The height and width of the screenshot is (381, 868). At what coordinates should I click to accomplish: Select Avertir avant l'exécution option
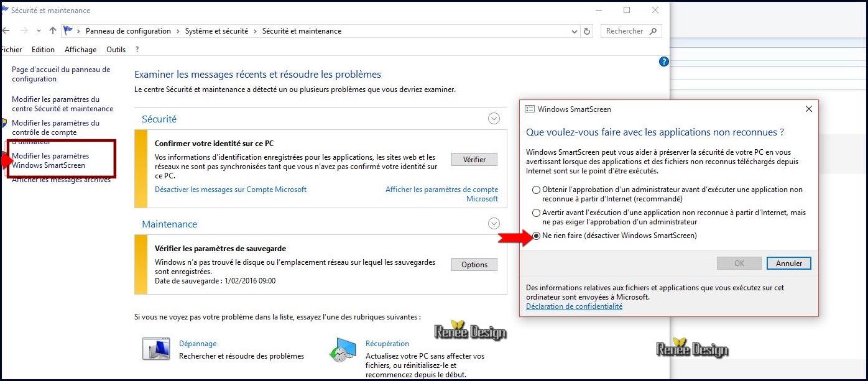(x=536, y=213)
